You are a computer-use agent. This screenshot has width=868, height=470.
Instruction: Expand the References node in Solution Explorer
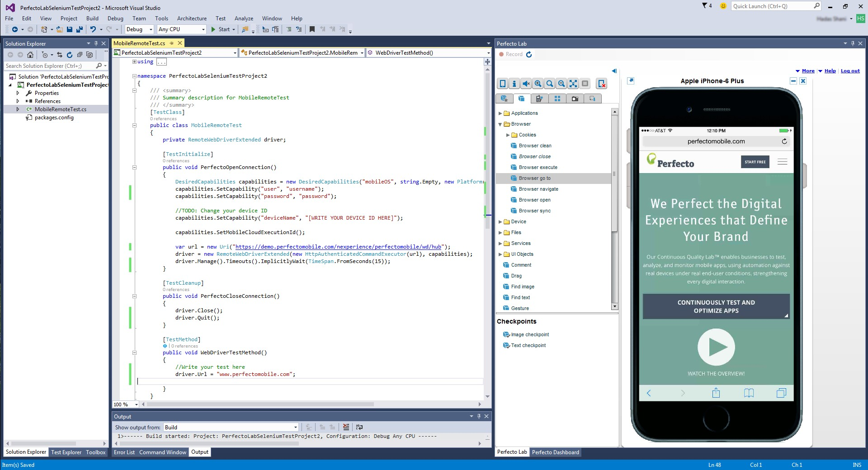[18, 101]
